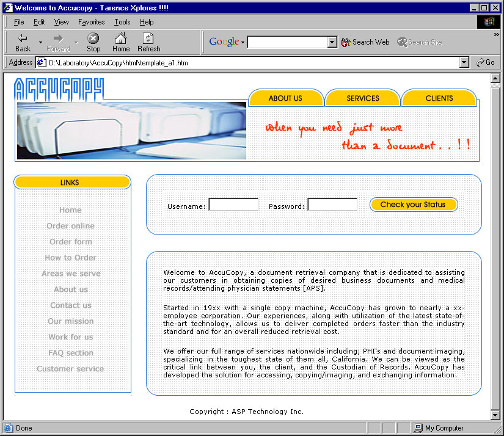Open the Back history dropdown arrow

click(40, 42)
